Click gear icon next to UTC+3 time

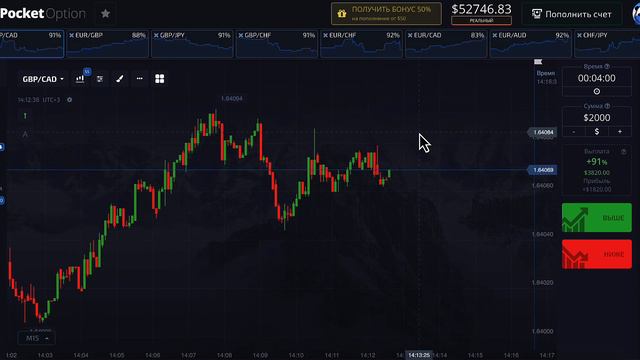[x=69, y=100]
